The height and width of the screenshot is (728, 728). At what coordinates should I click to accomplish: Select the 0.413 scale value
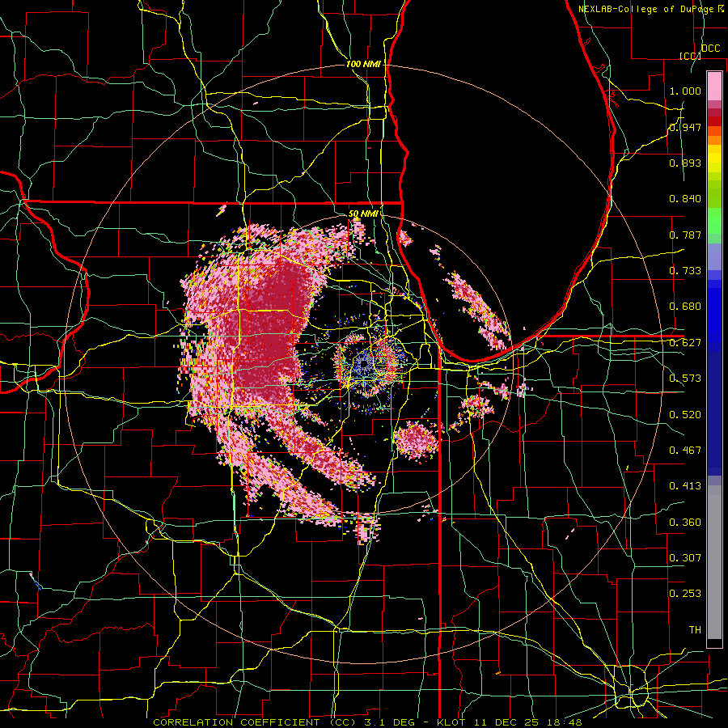685,486
